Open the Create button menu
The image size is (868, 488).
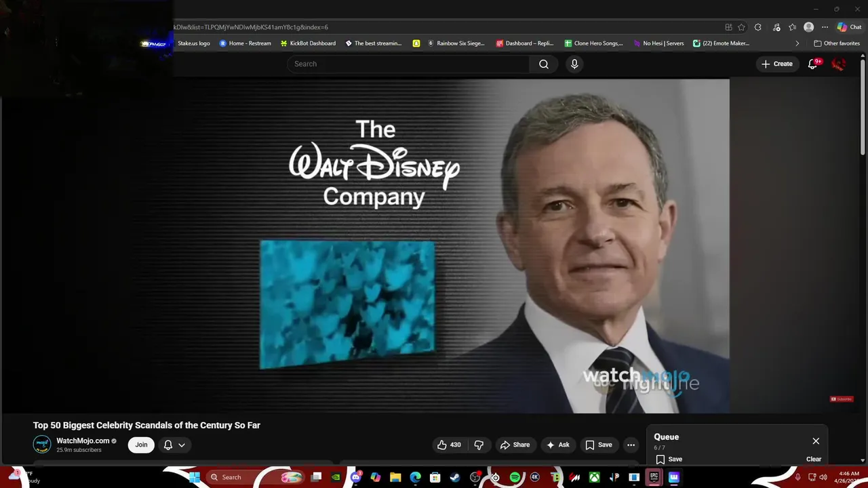pyautogui.click(x=776, y=64)
